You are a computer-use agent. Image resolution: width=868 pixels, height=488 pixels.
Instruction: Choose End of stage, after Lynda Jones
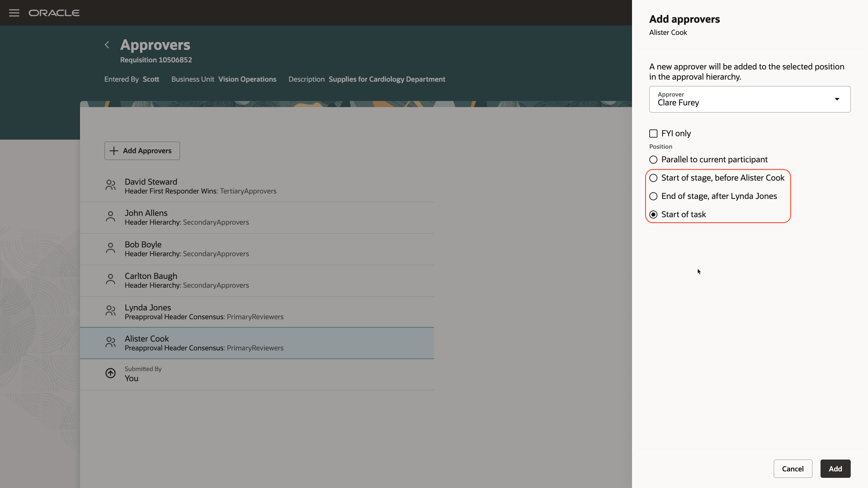click(x=653, y=196)
